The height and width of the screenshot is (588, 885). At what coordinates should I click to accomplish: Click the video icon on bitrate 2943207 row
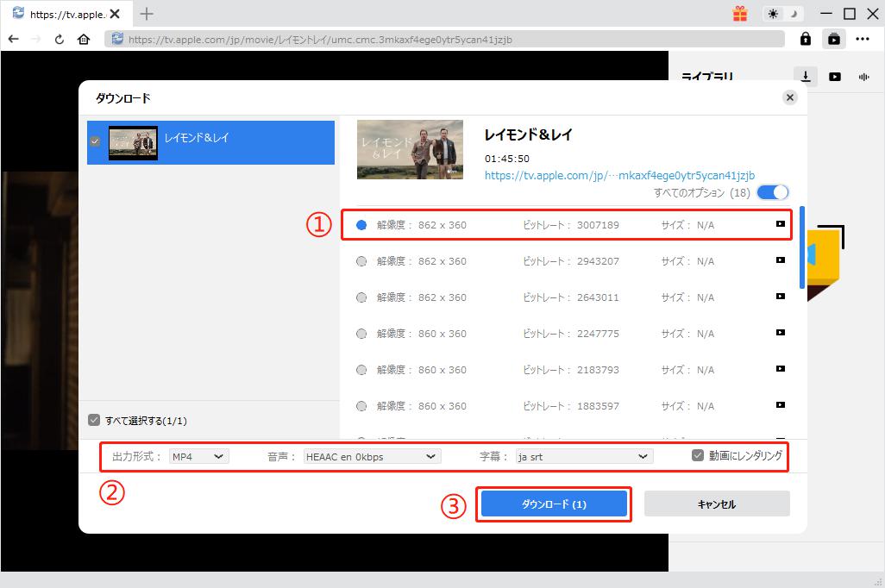(780, 260)
